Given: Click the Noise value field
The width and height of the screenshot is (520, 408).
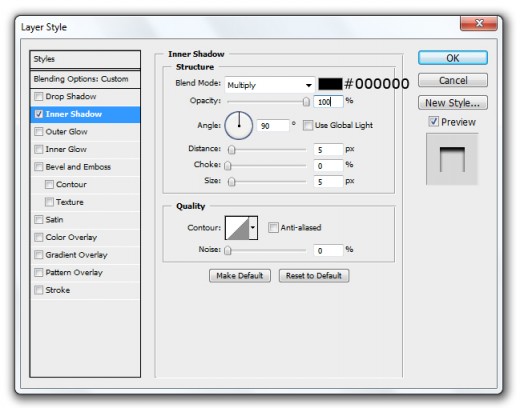Looking at the screenshot, I should pos(328,250).
